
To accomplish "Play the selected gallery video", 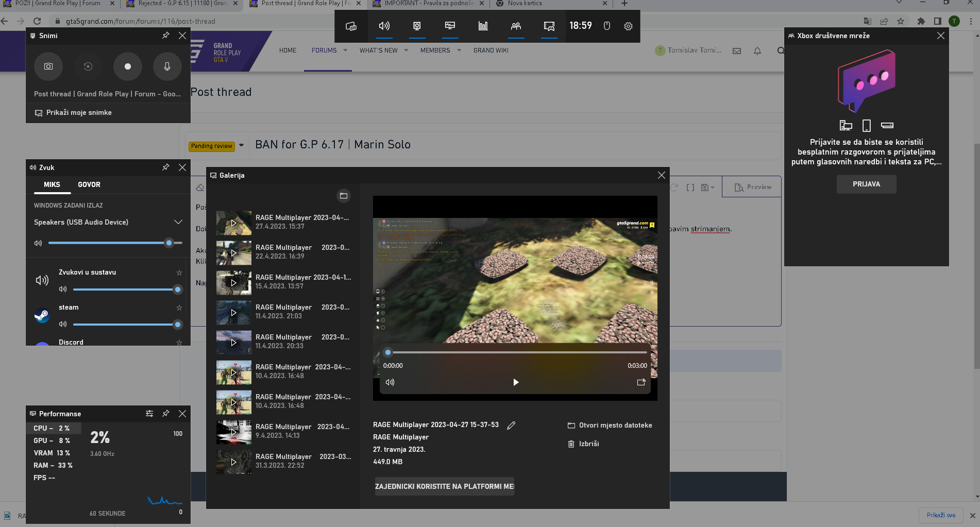I will tap(516, 382).
